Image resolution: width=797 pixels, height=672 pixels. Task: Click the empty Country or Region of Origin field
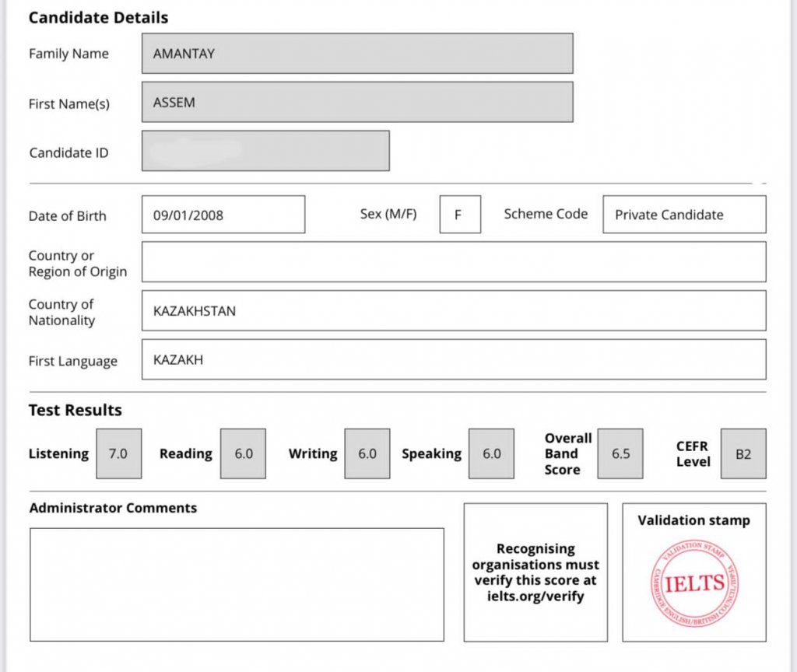coord(453,262)
